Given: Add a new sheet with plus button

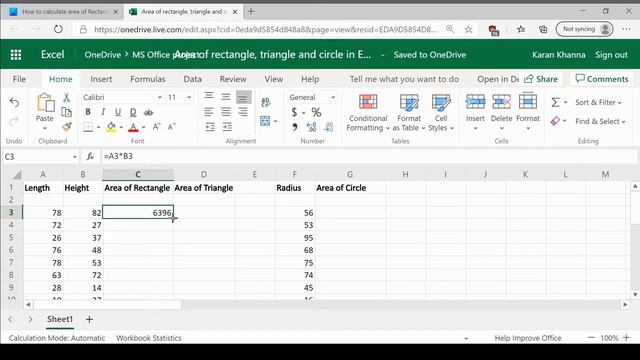Looking at the screenshot, I should [89, 319].
